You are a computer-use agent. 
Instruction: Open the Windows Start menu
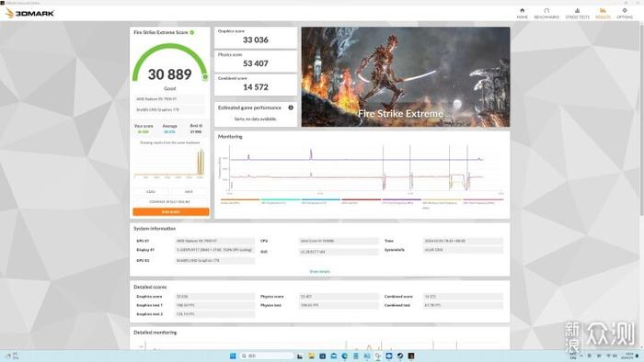click(x=233, y=356)
